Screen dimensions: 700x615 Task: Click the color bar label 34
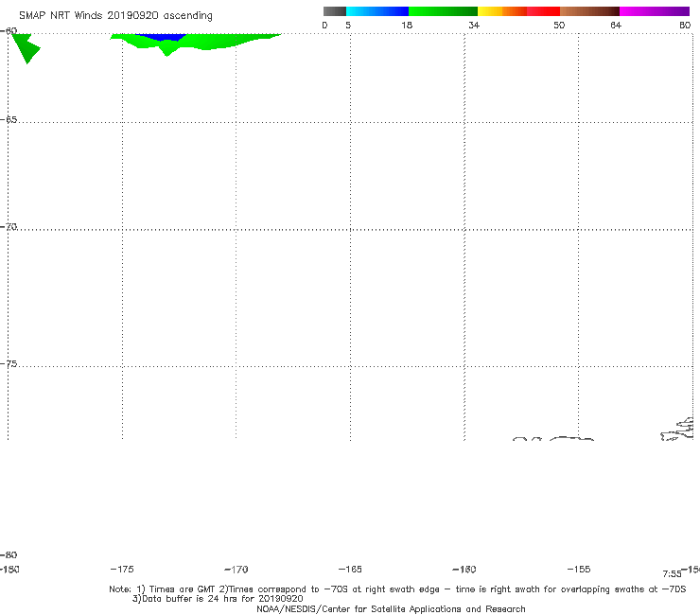coord(474,25)
